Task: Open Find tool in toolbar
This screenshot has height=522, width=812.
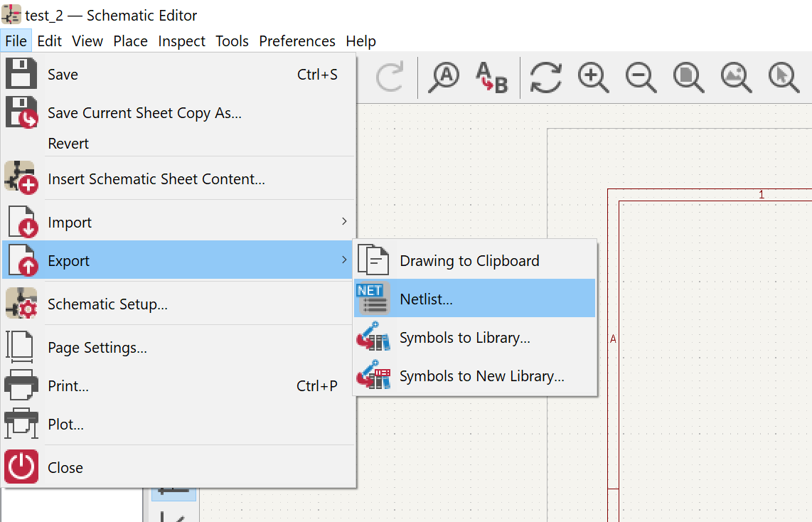Action: click(x=444, y=77)
